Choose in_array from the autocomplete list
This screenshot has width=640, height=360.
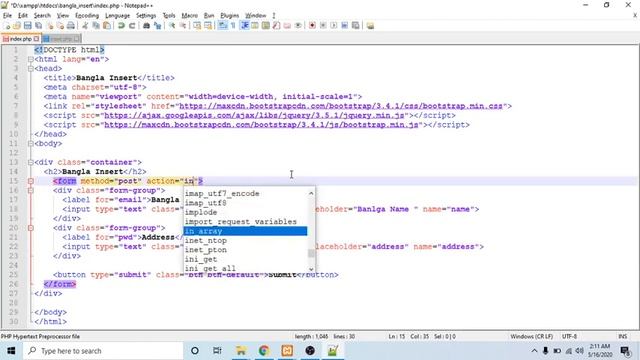click(x=245, y=231)
